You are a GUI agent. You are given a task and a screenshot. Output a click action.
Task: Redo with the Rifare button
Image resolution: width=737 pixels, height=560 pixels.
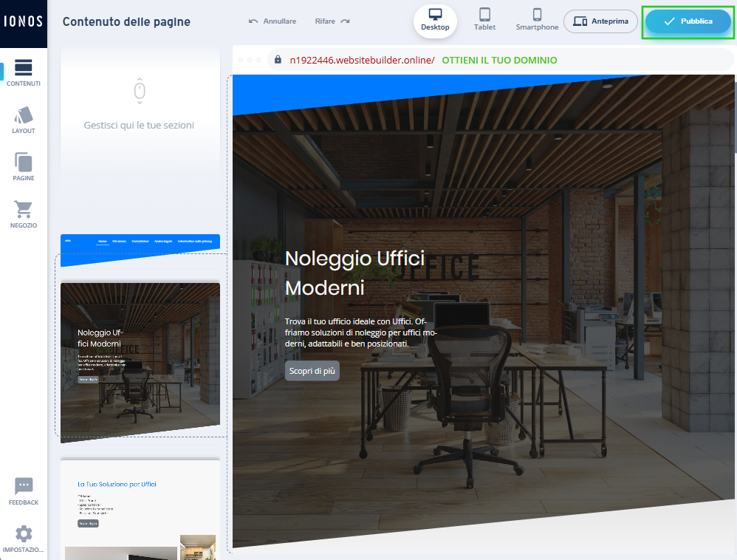332,21
